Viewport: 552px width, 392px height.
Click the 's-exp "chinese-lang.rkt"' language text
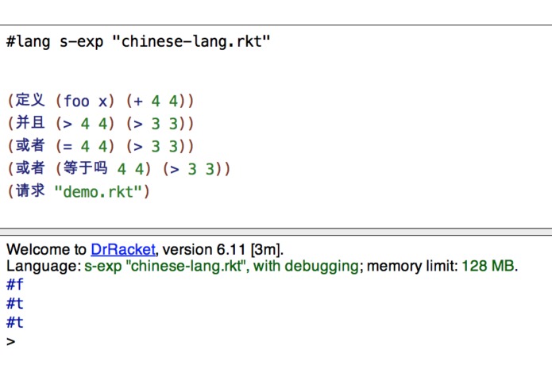point(167,266)
